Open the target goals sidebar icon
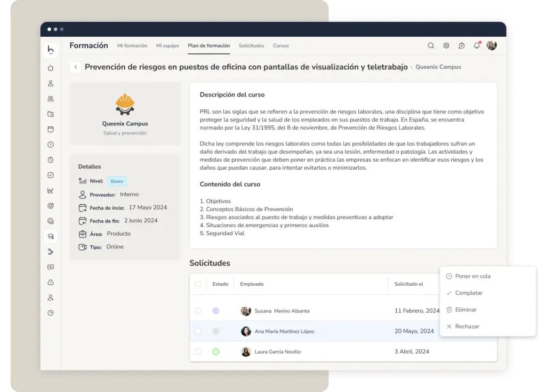This screenshot has width=546, height=392. tap(51, 206)
